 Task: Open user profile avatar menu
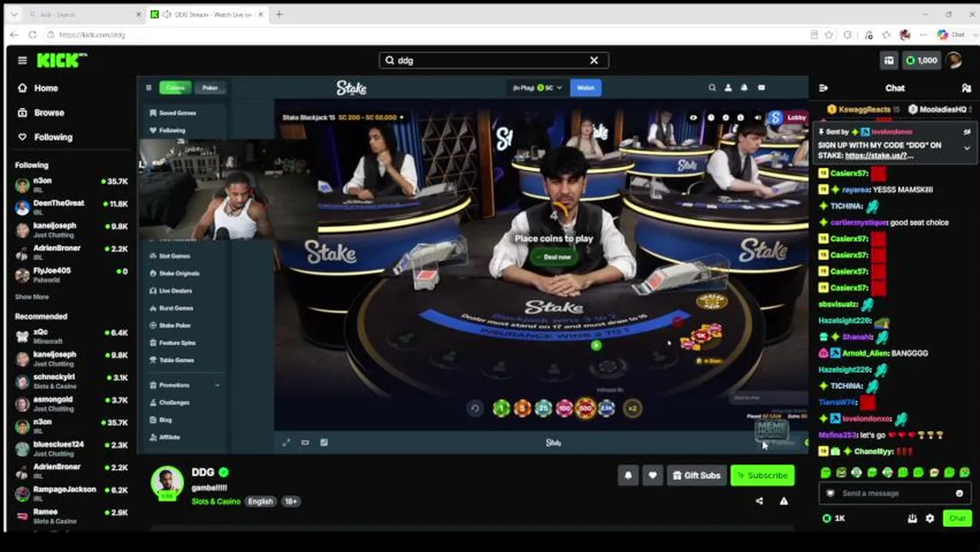[x=954, y=61]
